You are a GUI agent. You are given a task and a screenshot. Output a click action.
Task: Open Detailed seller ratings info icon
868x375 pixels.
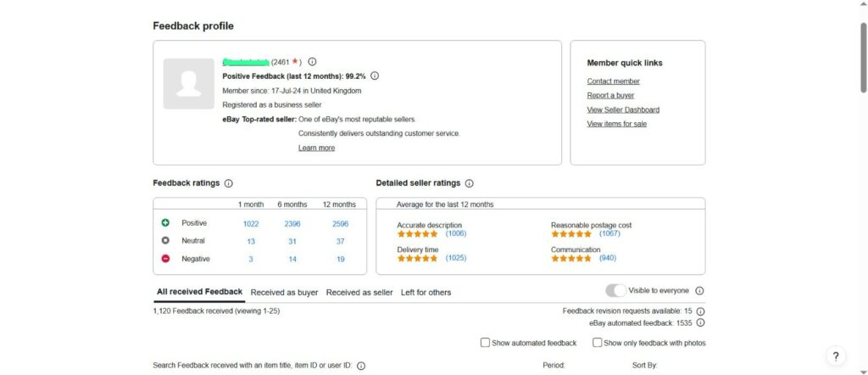pos(470,183)
